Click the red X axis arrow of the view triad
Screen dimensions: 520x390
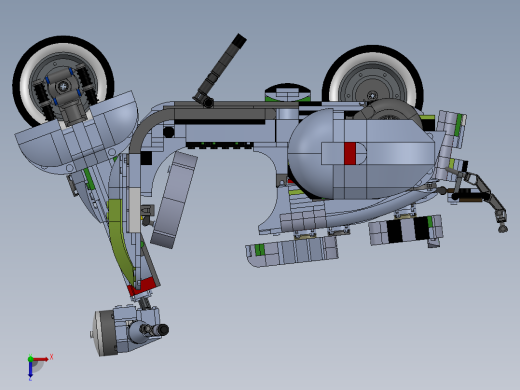[x=41, y=359]
